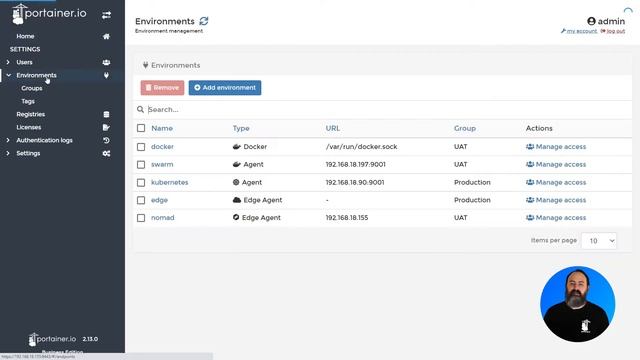Click URL cell '/var/run/docker.sock'
This screenshot has height=360, width=640.
tap(361, 147)
